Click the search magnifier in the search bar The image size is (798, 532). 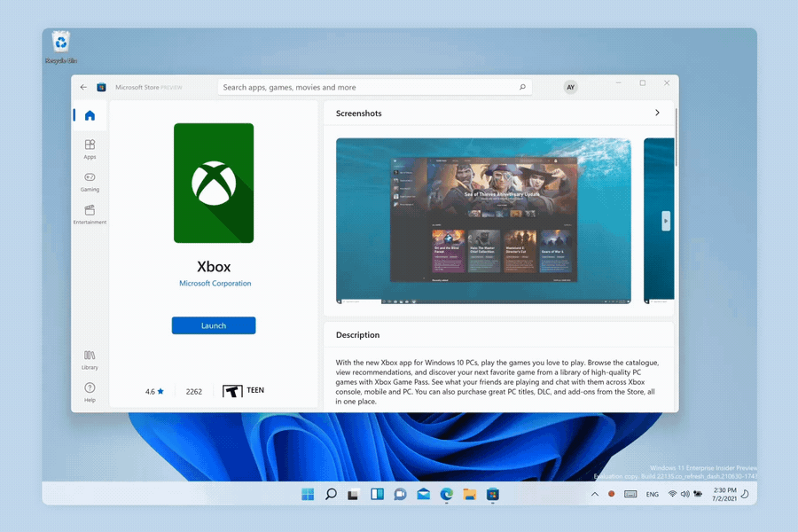tap(523, 87)
